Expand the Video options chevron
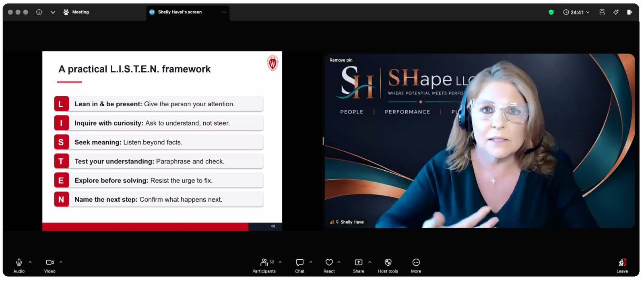Screen dimensions: 644x281 61,262
